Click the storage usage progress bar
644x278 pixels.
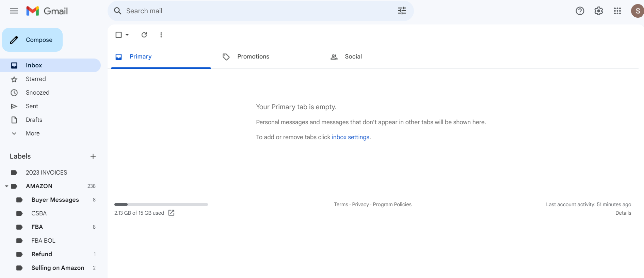[x=161, y=205]
